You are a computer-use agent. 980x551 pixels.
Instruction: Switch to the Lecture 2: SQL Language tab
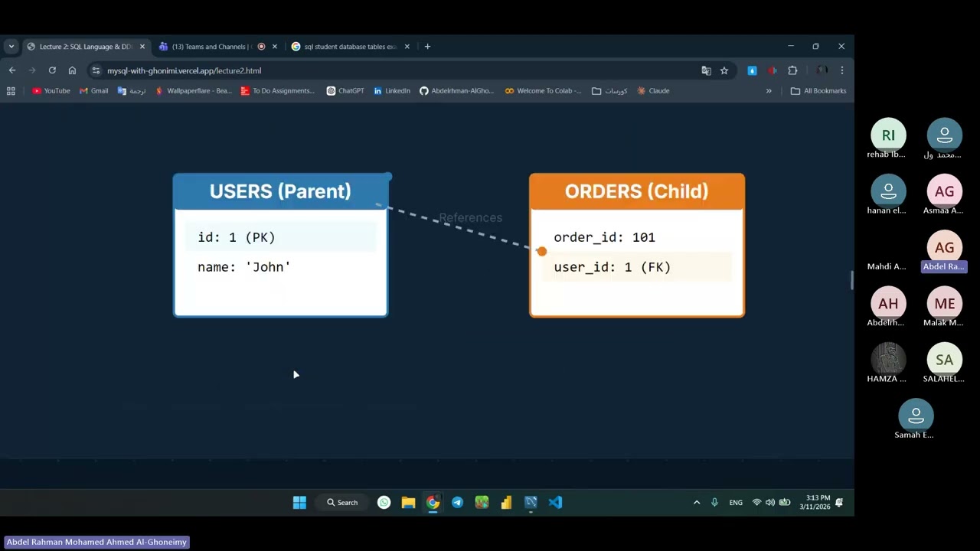click(87, 47)
